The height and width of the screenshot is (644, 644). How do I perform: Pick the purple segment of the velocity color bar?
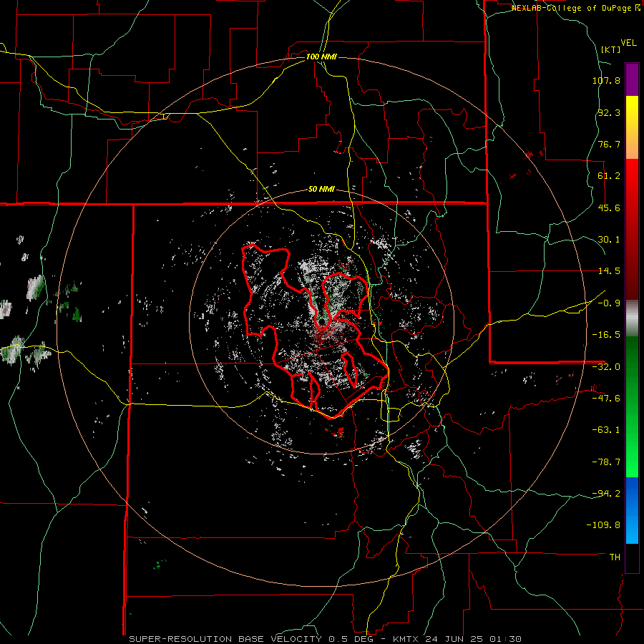tap(632, 80)
